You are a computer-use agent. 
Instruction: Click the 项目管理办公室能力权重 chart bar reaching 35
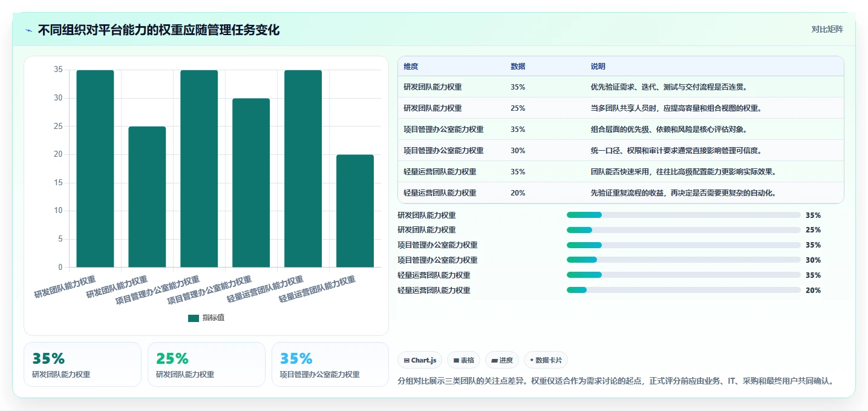(x=199, y=168)
